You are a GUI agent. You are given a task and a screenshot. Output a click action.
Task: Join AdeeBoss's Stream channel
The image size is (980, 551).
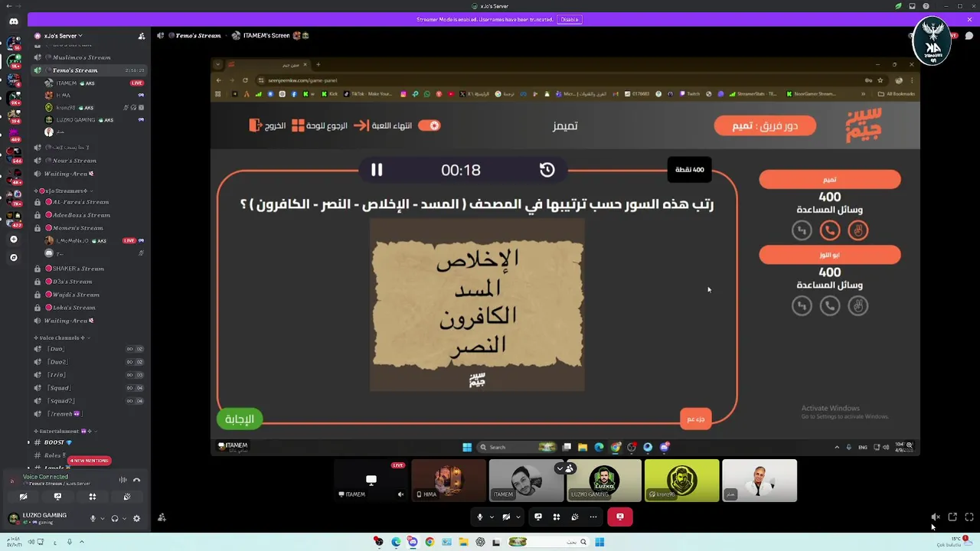coord(89,215)
